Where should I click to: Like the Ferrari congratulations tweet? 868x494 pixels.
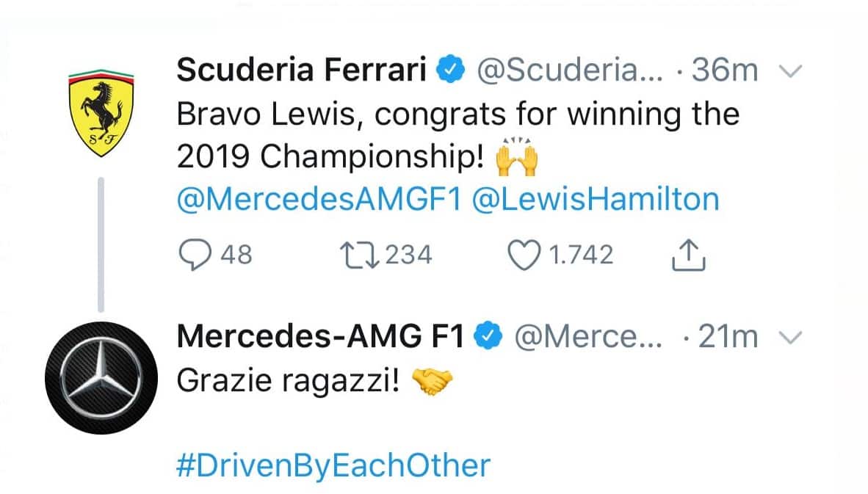[523, 254]
